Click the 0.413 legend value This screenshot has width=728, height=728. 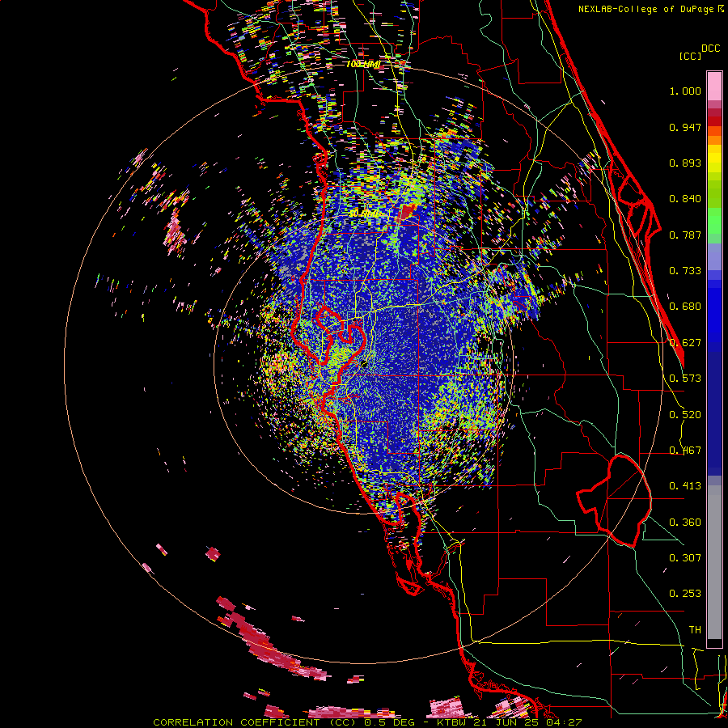coord(685,486)
